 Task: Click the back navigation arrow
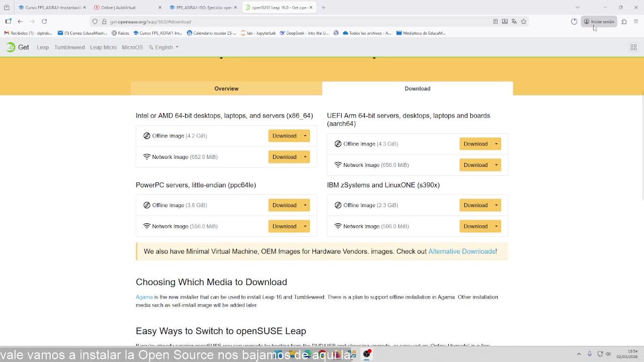coord(20,22)
